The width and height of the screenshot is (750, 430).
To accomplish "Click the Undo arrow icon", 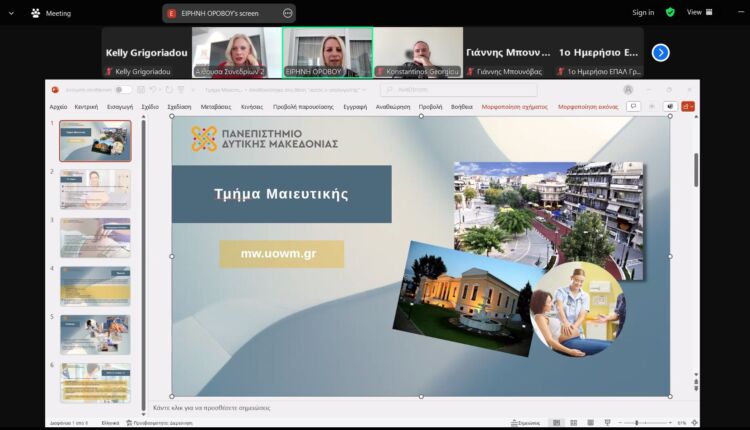I will point(153,89).
